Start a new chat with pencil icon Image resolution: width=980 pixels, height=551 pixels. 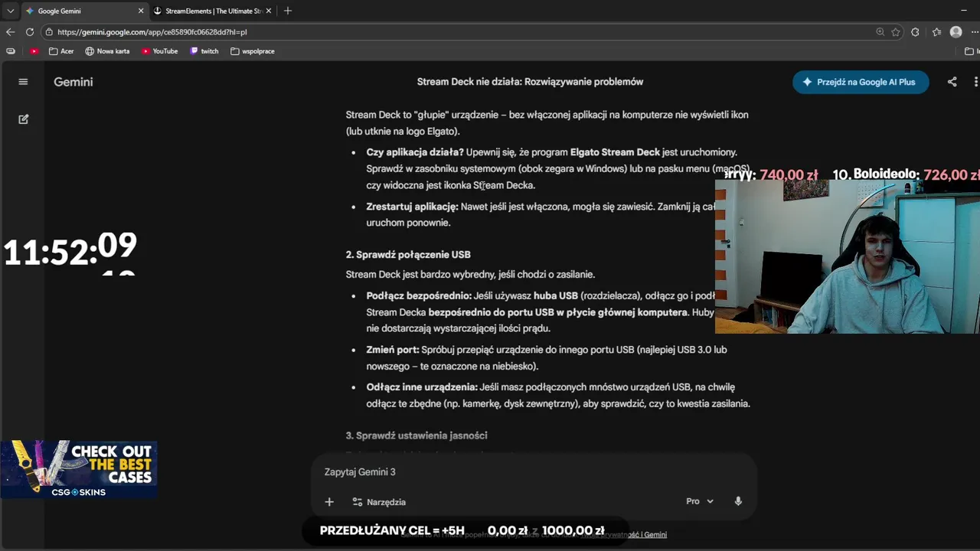[23, 119]
